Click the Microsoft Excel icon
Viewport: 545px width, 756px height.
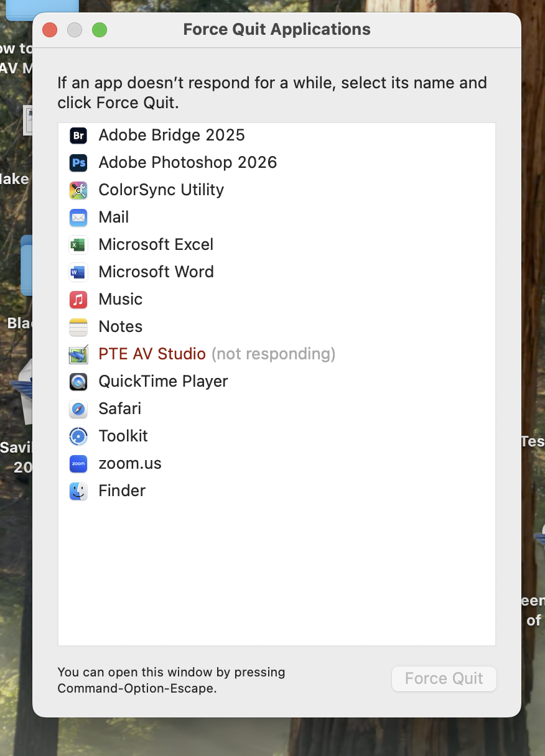tap(78, 245)
